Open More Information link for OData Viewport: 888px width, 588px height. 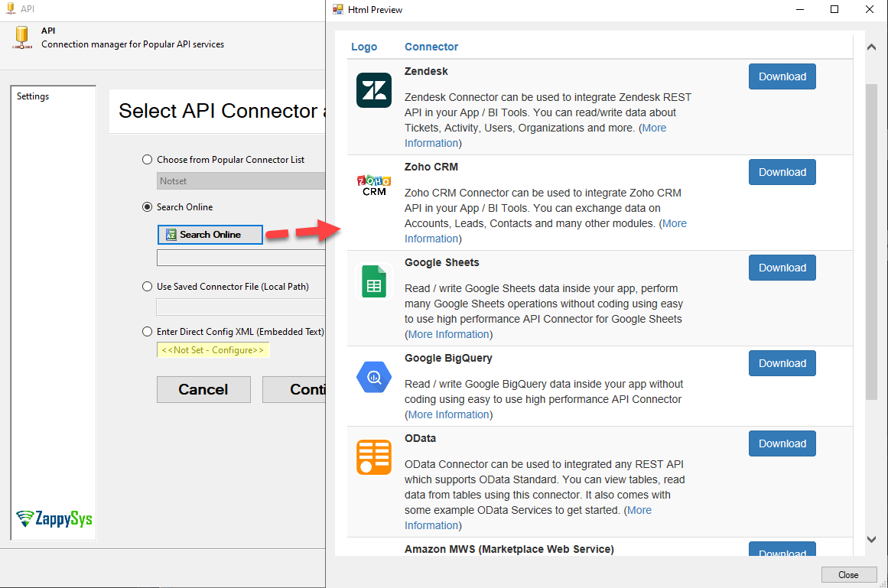click(x=639, y=511)
